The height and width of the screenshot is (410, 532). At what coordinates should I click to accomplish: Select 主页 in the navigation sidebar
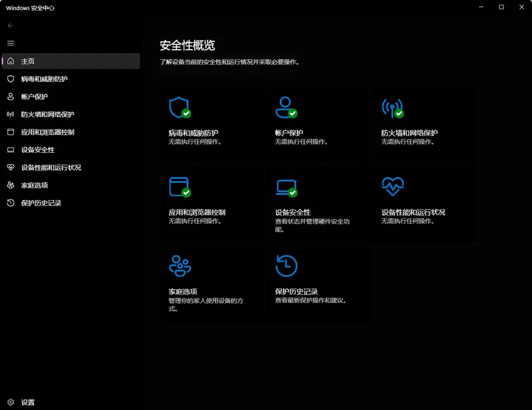point(11,60)
